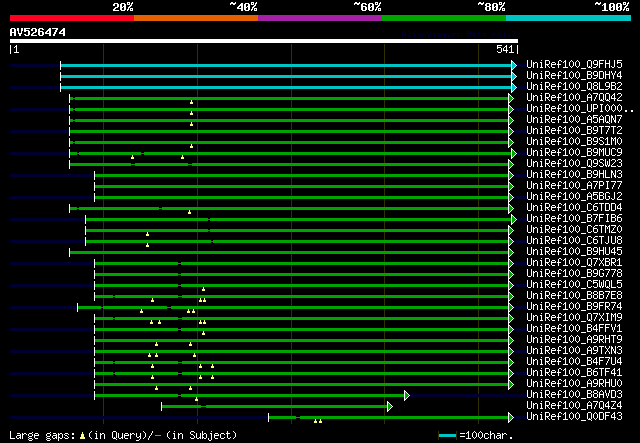The image size is (640, 443).
Task: Click the arrowhead ending the UniRef100_Q9FHJ5 alignment
Action: tap(514, 64)
